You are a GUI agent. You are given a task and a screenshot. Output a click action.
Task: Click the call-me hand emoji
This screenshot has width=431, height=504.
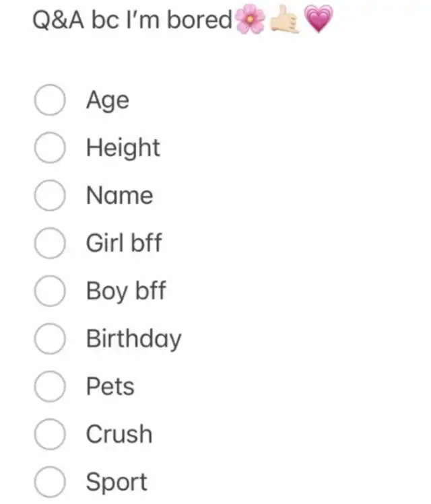click(x=284, y=20)
